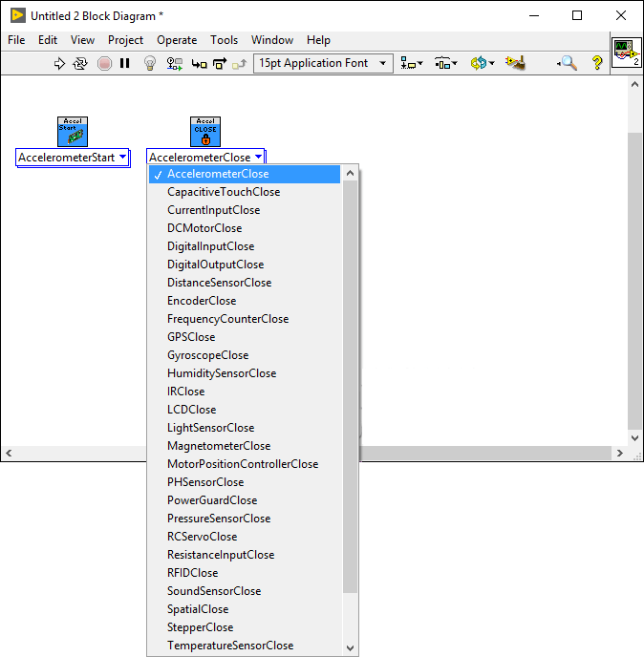Choose FrequencyCounterClose from the list

coord(245,319)
